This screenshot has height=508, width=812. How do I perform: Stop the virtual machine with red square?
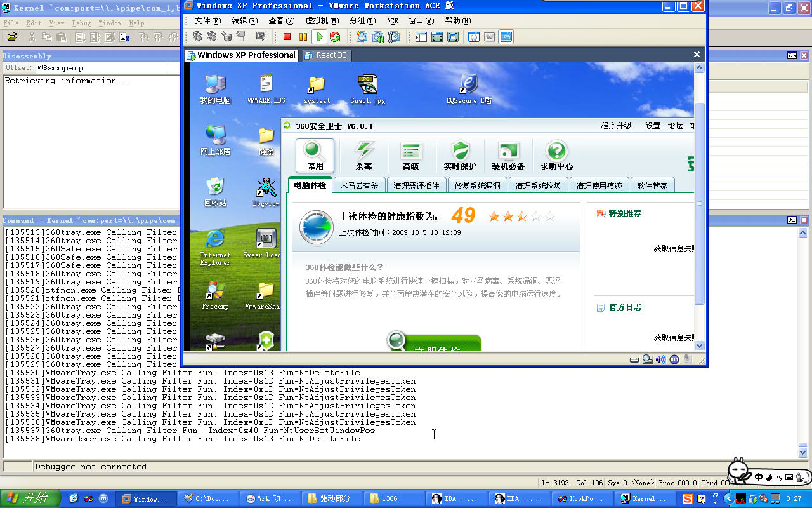(287, 37)
